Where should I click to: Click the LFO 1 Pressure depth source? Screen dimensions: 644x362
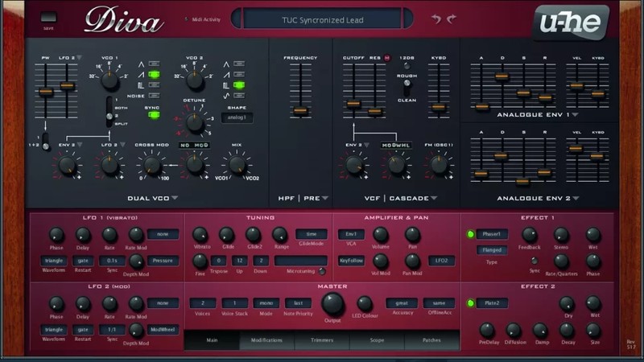(163, 261)
